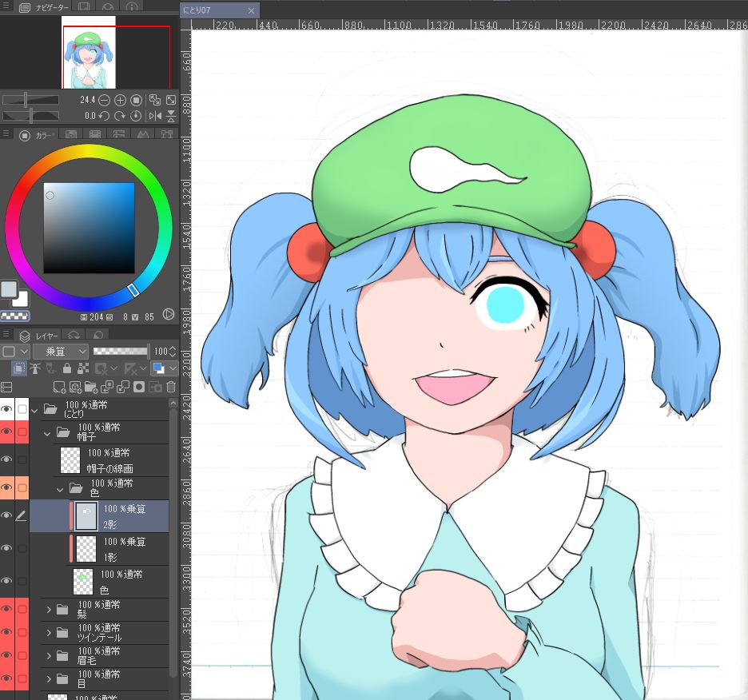Screen dimensions: 748x700
Task: Create a new vector layer
Action: coord(75,387)
